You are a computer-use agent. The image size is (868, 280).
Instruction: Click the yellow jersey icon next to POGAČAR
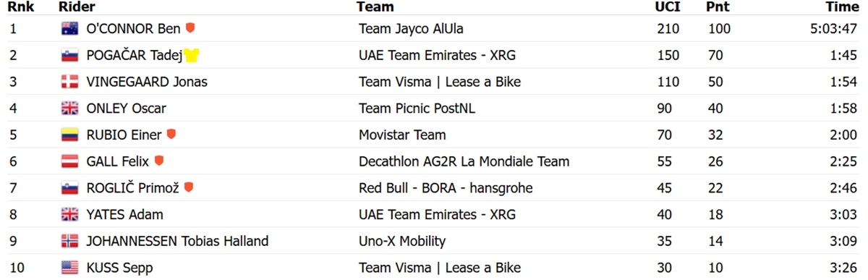pos(192,56)
